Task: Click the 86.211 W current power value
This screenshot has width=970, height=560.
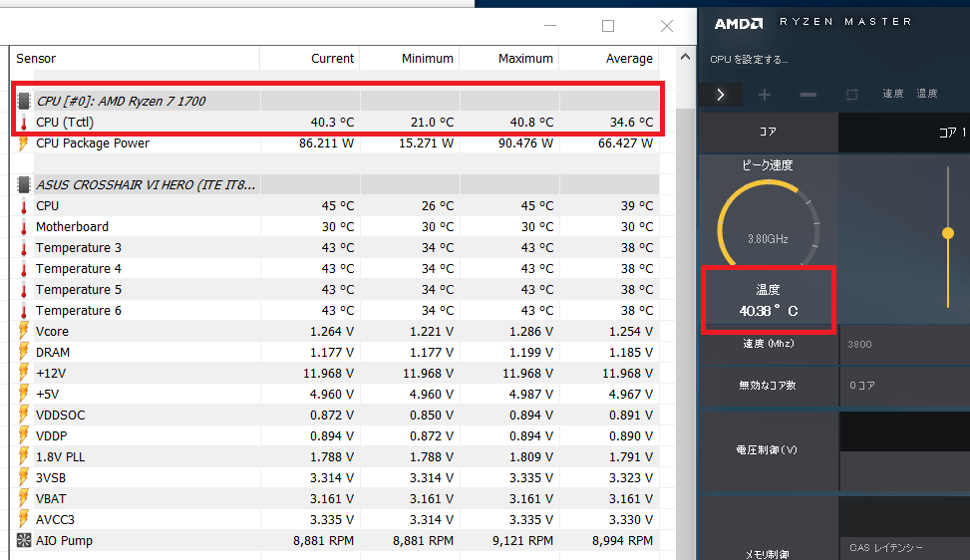Action: 326,143
